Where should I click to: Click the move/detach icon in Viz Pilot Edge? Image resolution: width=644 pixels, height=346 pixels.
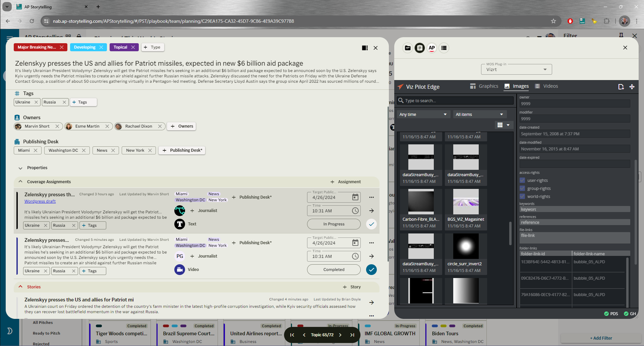click(633, 86)
